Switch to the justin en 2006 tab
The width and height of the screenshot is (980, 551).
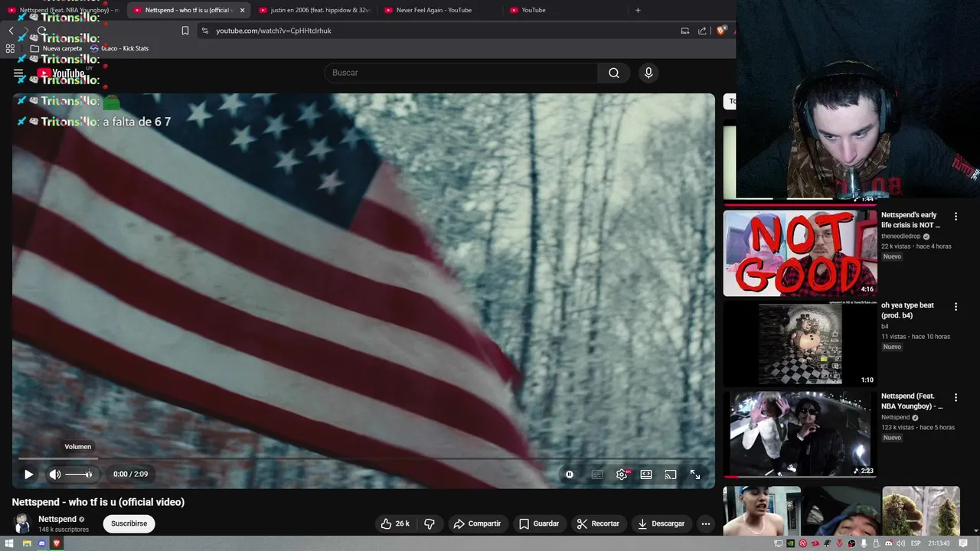click(314, 10)
